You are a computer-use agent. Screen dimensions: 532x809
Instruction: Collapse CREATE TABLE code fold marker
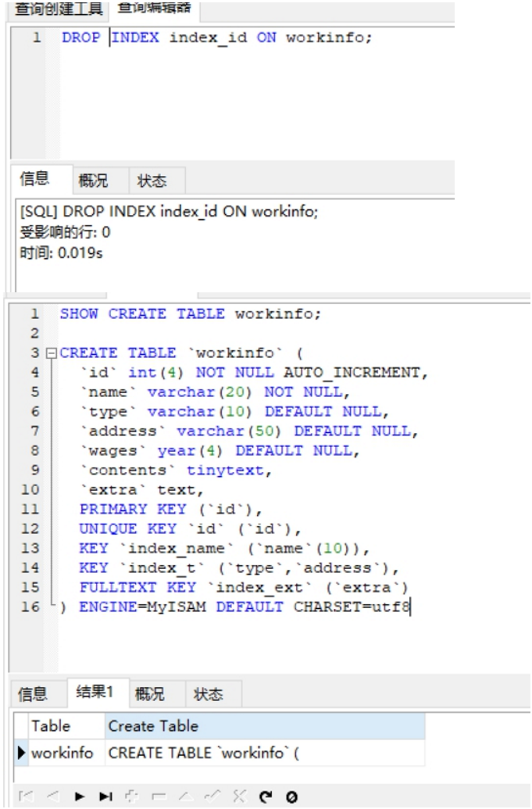point(51,353)
